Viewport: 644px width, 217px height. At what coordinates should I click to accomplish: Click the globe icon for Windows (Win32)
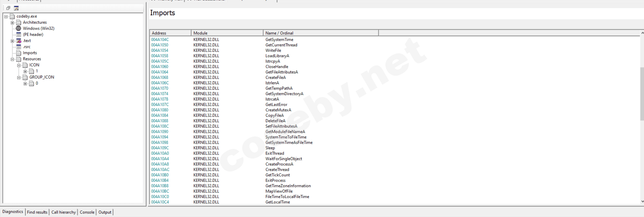point(19,29)
